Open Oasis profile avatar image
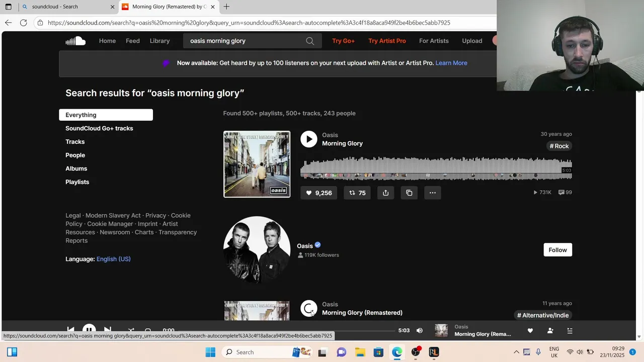 pyautogui.click(x=257, y=250)
